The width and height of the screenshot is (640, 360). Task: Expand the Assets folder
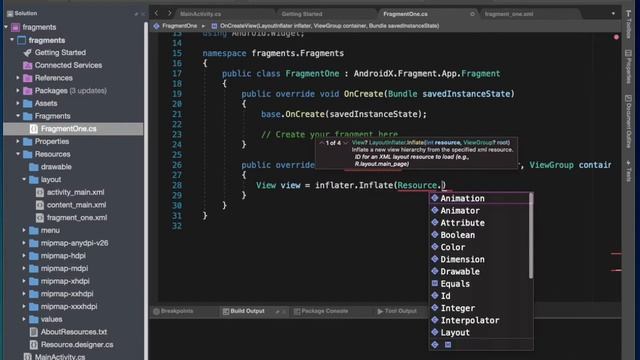(x=18, y=103)
